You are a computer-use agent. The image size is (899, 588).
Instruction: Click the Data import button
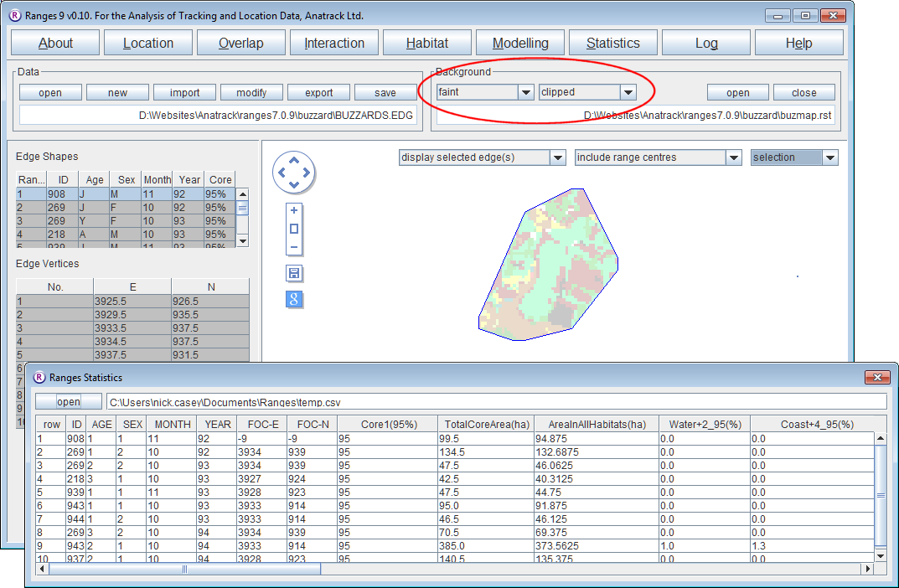(x=184, y=92)
